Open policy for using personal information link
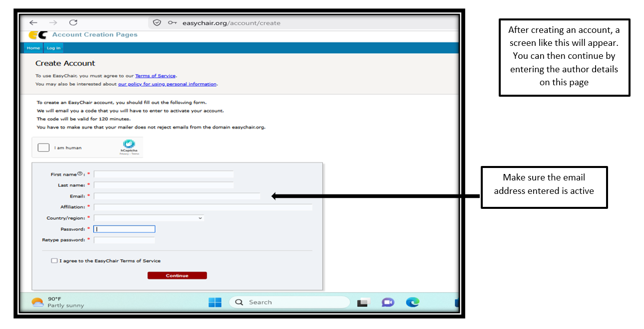Image resolution: width=644 pixels, height=329 pixels. tap(167, 84)
